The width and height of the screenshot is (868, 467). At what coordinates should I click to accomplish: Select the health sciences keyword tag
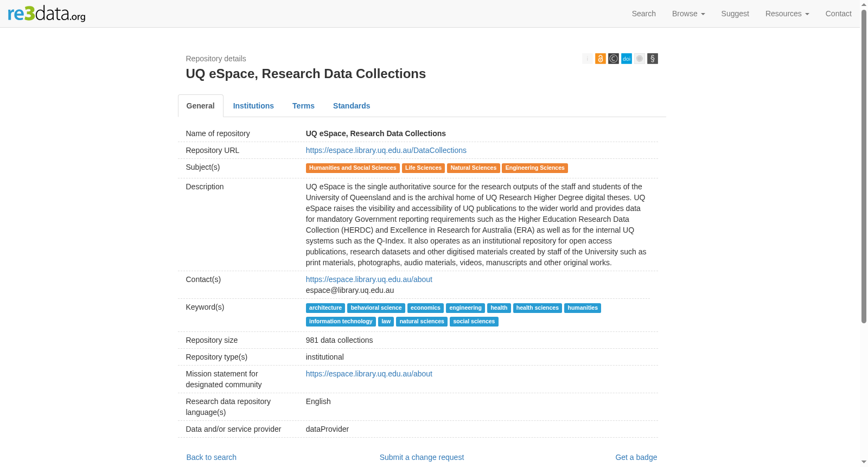coord(537,308)
